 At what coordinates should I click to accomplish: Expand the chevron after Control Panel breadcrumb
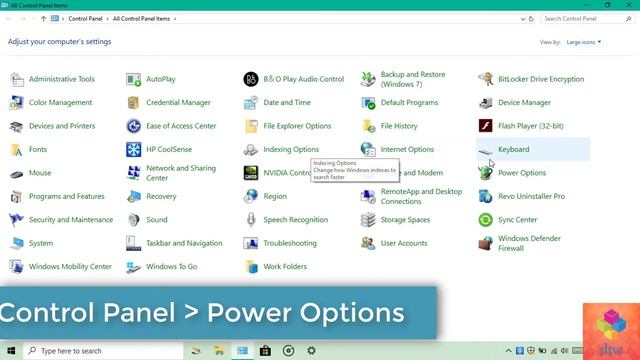coord(108,19)
